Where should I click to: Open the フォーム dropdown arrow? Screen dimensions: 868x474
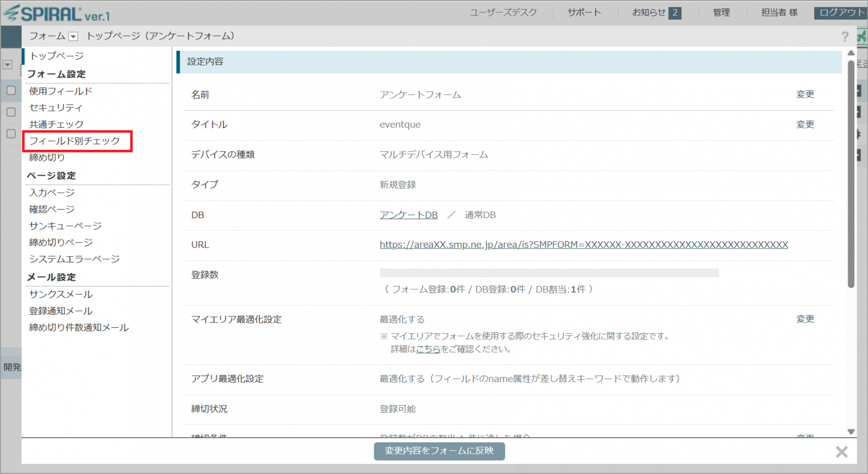(x=73, y=37)
